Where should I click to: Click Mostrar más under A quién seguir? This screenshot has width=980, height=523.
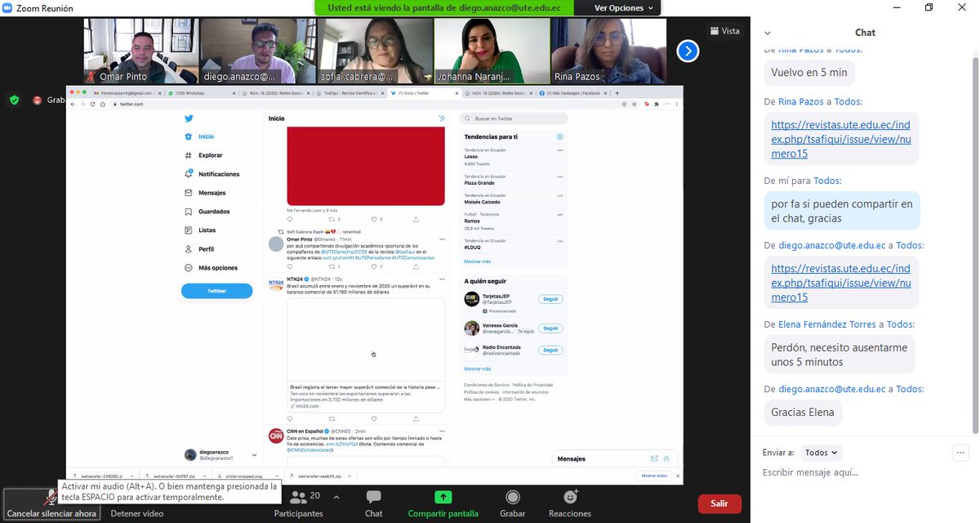click(x=478, y=369)
